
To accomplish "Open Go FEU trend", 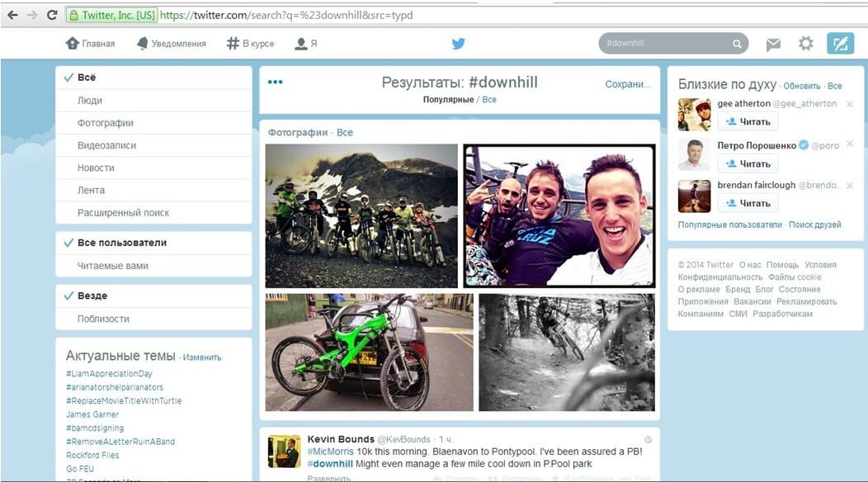I will click(x=80, y=469).
